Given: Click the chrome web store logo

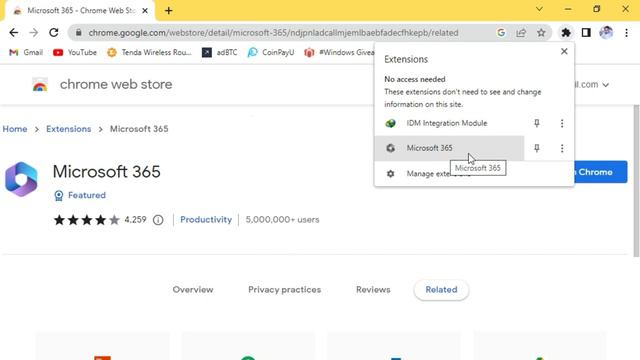Looking at the screenshot, I should pos(40,84).
